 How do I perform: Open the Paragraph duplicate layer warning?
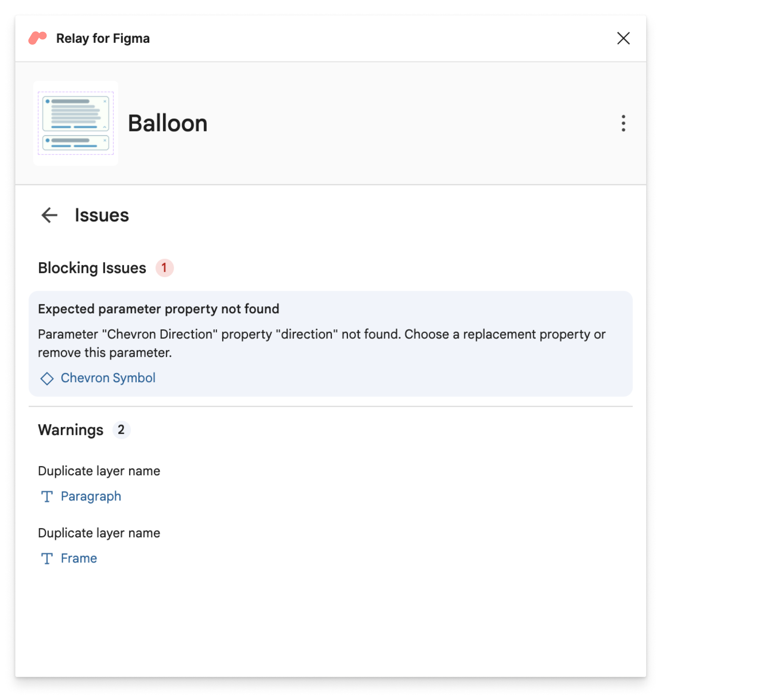click(90, 496)
